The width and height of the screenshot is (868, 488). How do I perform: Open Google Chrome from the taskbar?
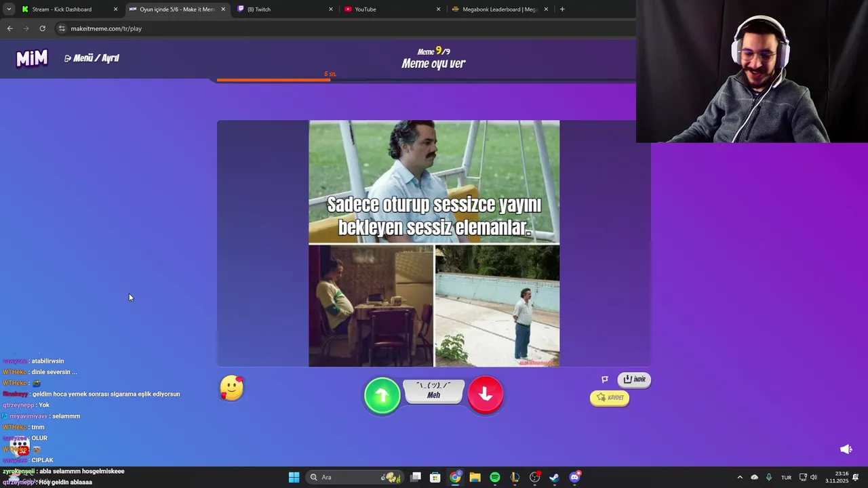click(x=455, y=477)
